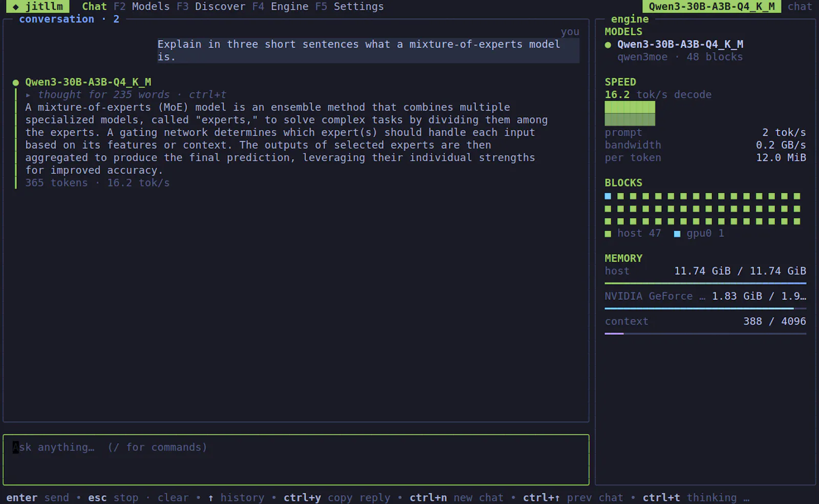This screenshot has width=819, height=504.
Task: Click the gpu0 legend square under BLOCKS
Action: [677, 234]
